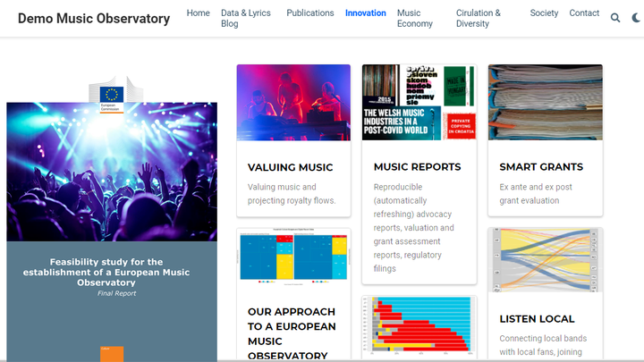Image resolution: width=644 pixels, height=362 pixels.
Task: Select the Innovation nav item
Action: [365, 13]
